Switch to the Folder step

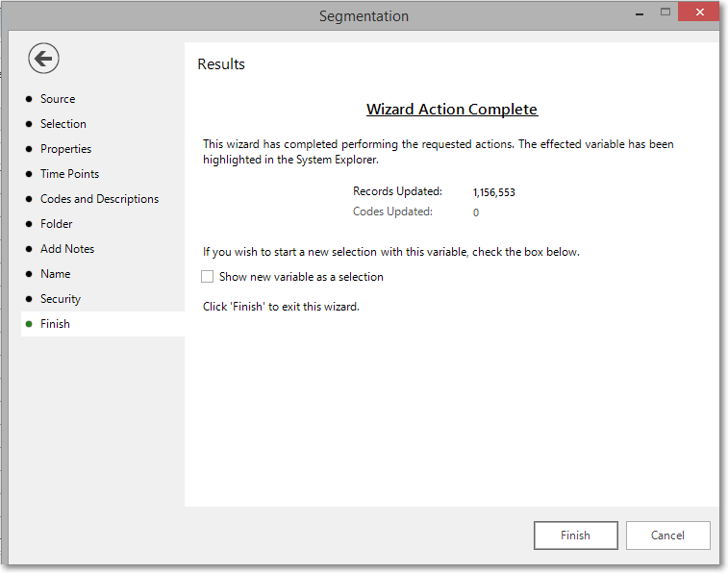(x=56, y=224)
